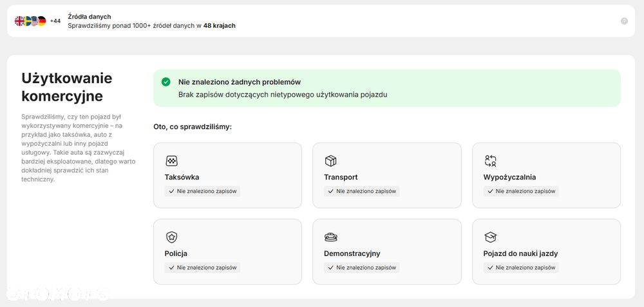Click the graduation cap driving school icon

click(490, 237)
